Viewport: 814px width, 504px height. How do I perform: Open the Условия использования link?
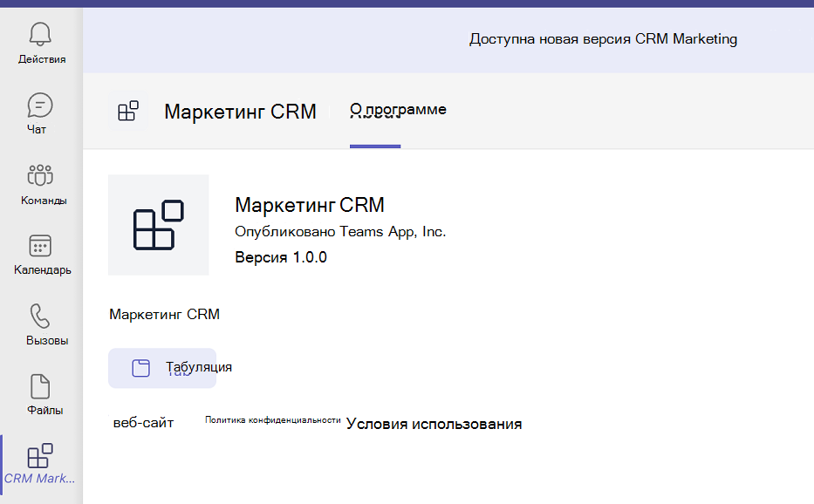pyautogui.click(x=434, y=424)
